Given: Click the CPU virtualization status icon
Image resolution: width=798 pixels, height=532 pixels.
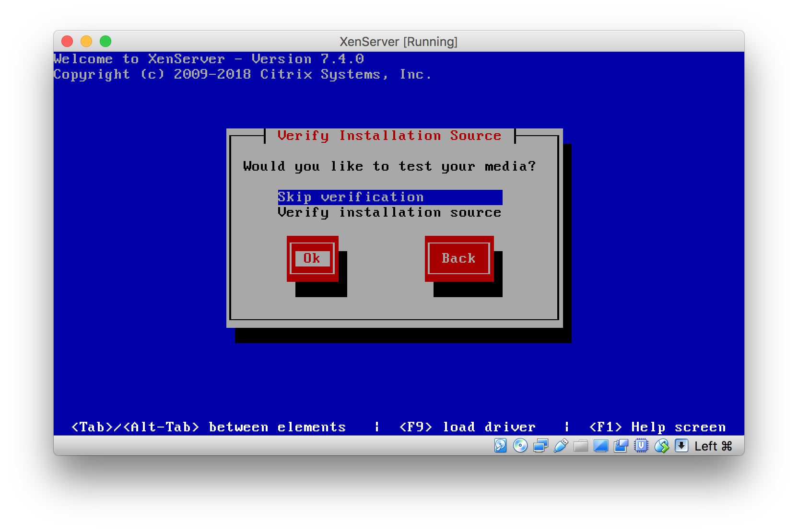Looking at the screenshot, I should tap(641, 446).
